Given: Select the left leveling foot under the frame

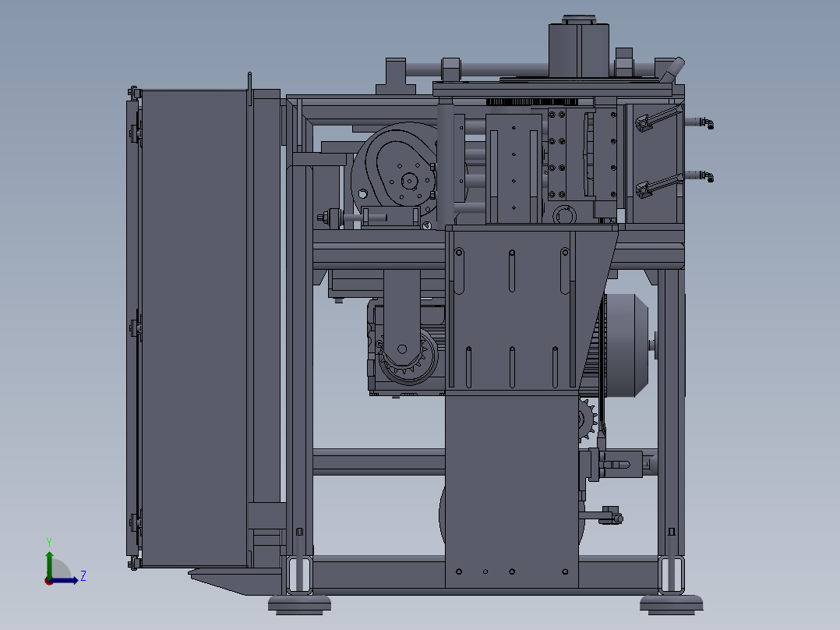Looking at the screenshot, I should point(299,605).
